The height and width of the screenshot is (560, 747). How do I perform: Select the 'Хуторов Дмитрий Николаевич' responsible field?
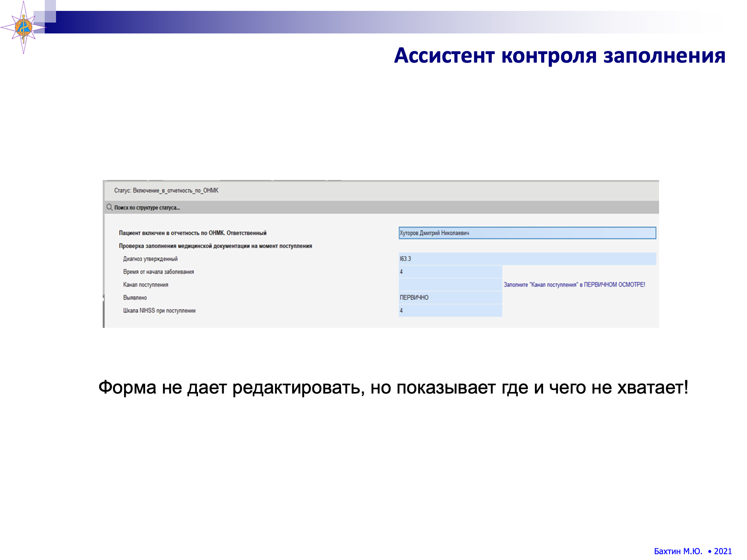527,233
